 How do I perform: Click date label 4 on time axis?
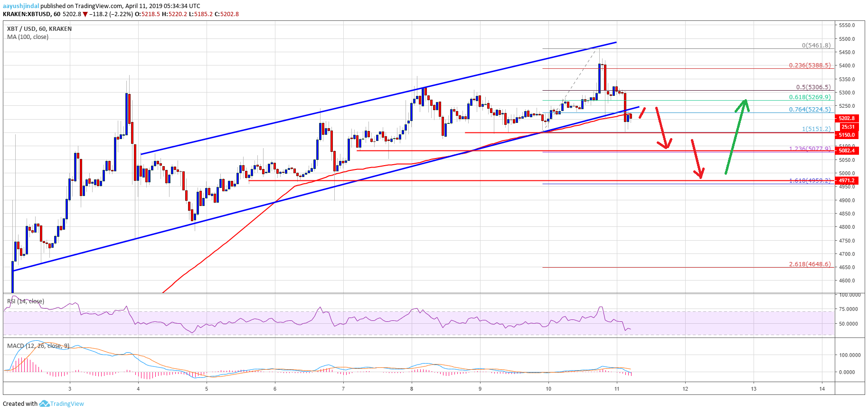point(138,389)
